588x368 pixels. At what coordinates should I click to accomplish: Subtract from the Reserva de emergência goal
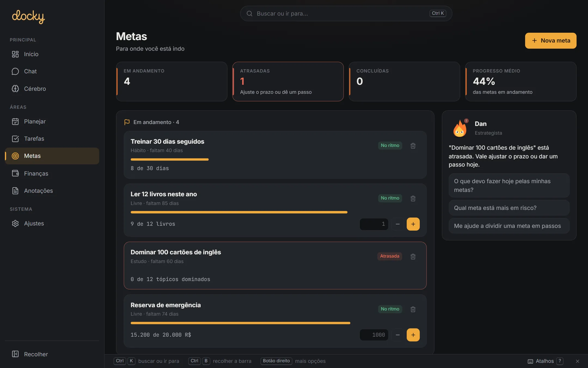pyautogui.click(x=397, y=335)
